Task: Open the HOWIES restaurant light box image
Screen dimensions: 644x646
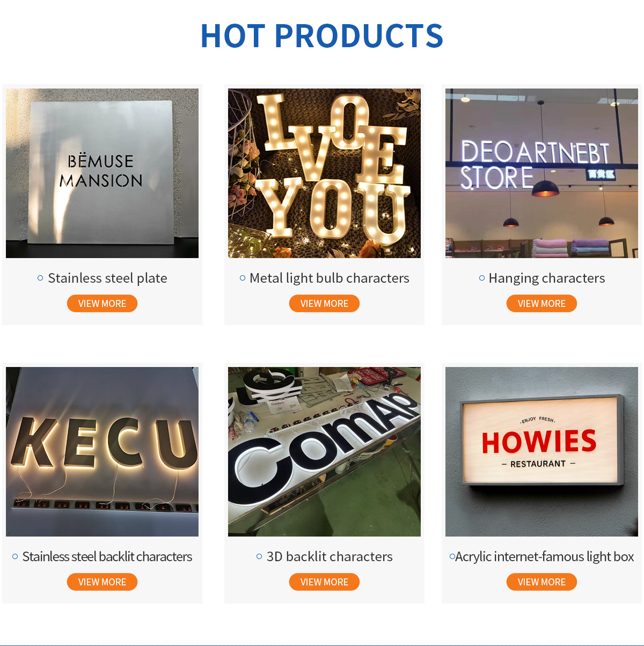Action: (541, 452)
